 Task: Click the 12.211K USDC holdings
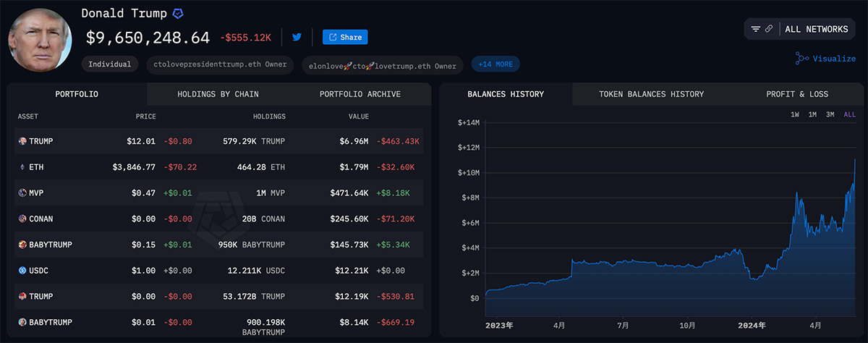[x=257, y=271]
